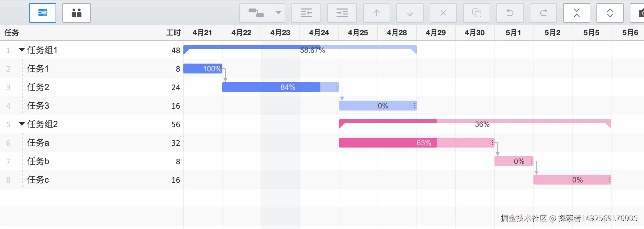
Task: Open the add task dropdown arrow
Action: click(x=278, y=13)
